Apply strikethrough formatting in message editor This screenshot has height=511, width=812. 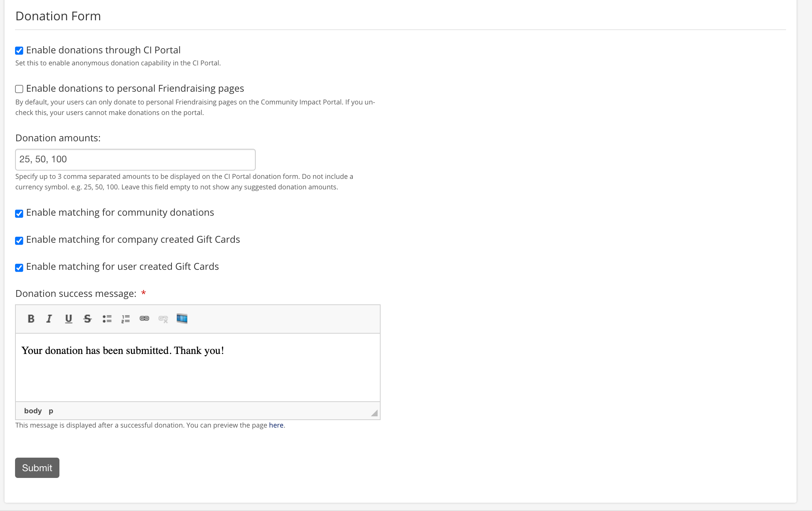88,319
